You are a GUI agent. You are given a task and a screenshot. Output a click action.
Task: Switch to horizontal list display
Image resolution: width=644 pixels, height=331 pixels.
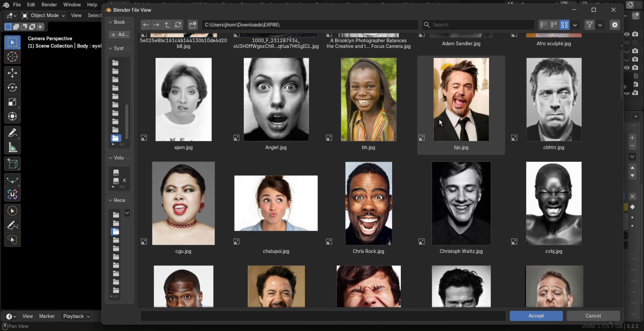click(x=554, y=25)
